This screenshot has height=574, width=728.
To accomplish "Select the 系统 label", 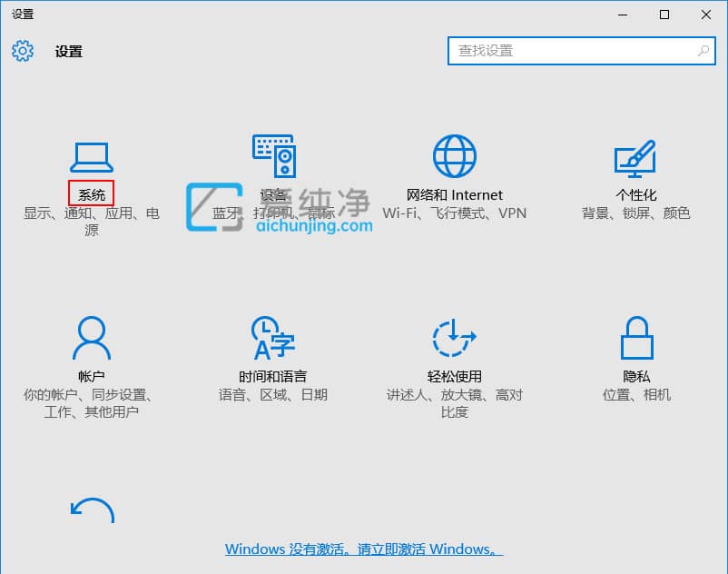I will [92, 194].
